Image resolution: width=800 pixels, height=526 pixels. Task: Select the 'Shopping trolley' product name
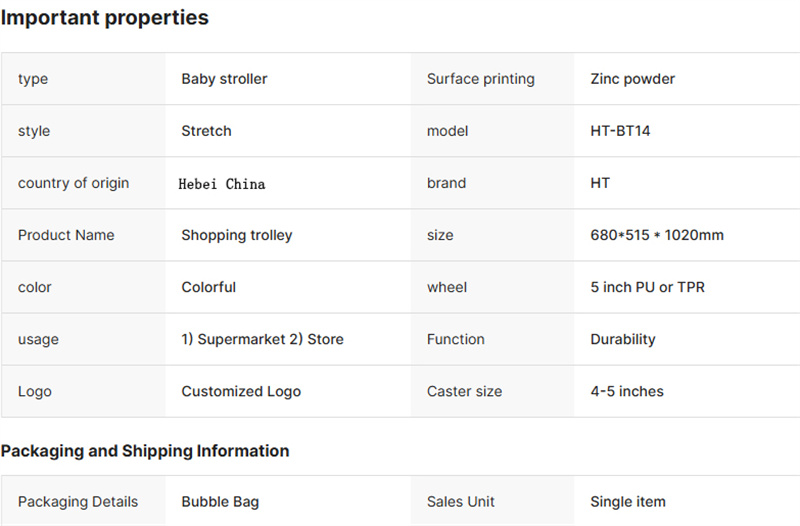click(237, 236)
